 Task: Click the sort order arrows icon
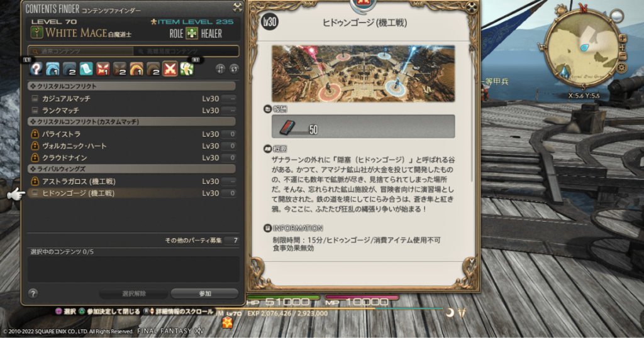(x=221, y=69)
